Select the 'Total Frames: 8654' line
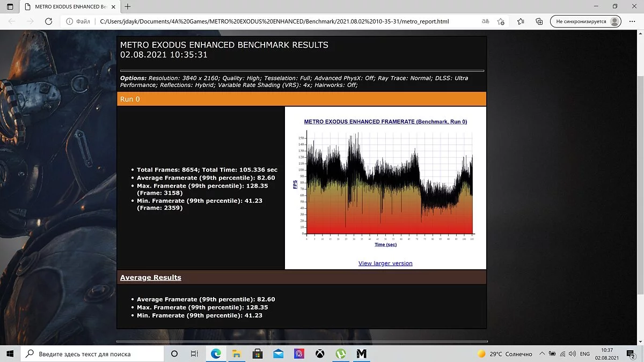The image size is (644, 362). 207,169
